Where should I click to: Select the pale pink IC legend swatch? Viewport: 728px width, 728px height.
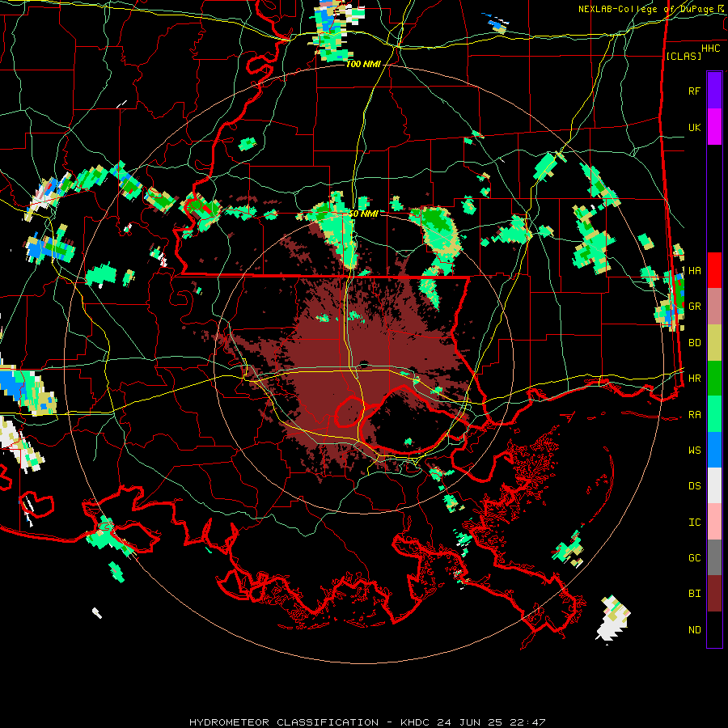(x=714, y=522)
